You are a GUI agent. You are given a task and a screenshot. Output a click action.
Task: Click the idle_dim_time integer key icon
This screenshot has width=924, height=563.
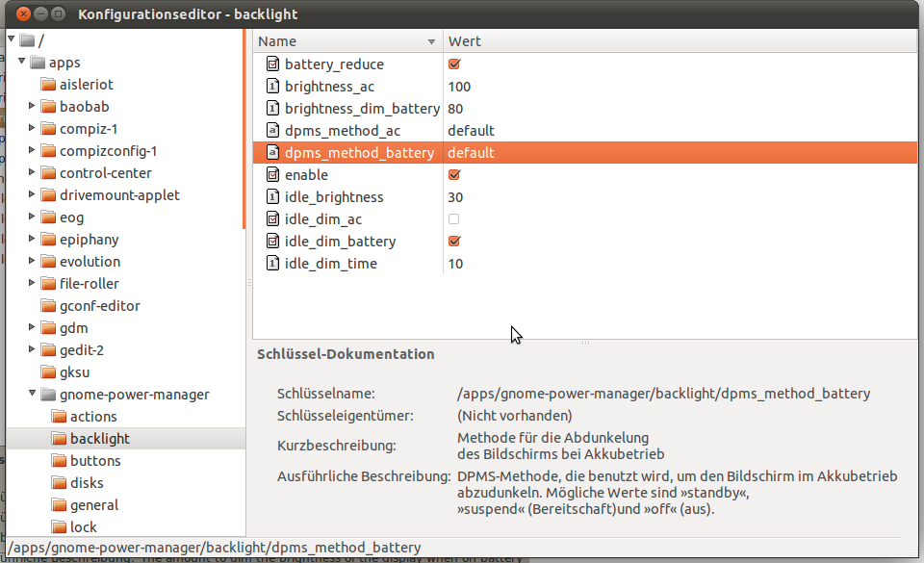[x=272, y=264]
